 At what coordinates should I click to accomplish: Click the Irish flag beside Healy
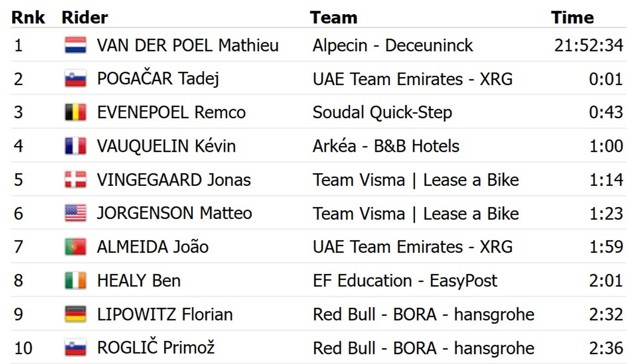[75, 280]
